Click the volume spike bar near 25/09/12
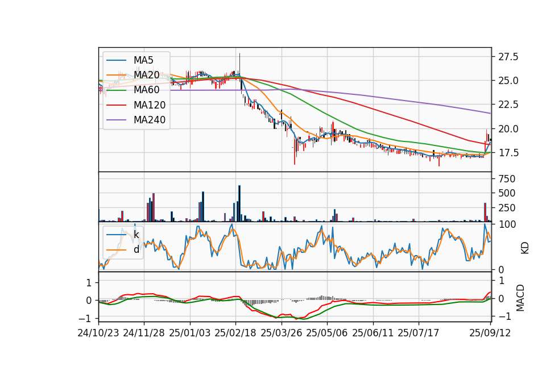The width and height of the screenshot is (546, 392). coord(485,212)
